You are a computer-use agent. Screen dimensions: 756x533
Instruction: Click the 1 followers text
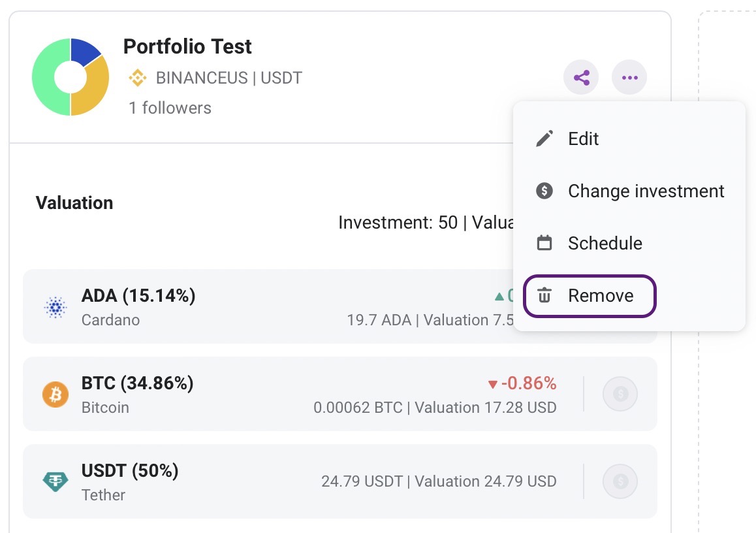point(170,108)
